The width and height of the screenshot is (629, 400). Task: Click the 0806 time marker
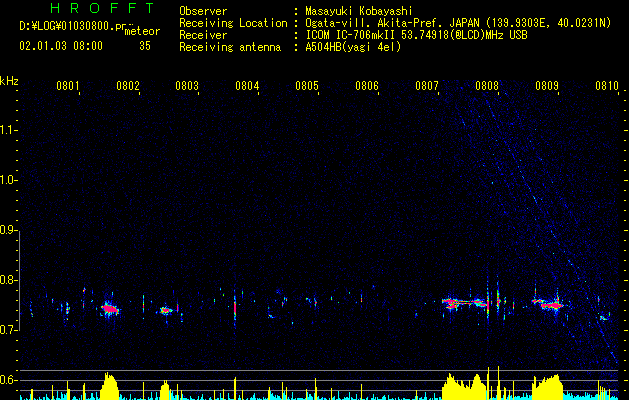[x=367, y=86]
